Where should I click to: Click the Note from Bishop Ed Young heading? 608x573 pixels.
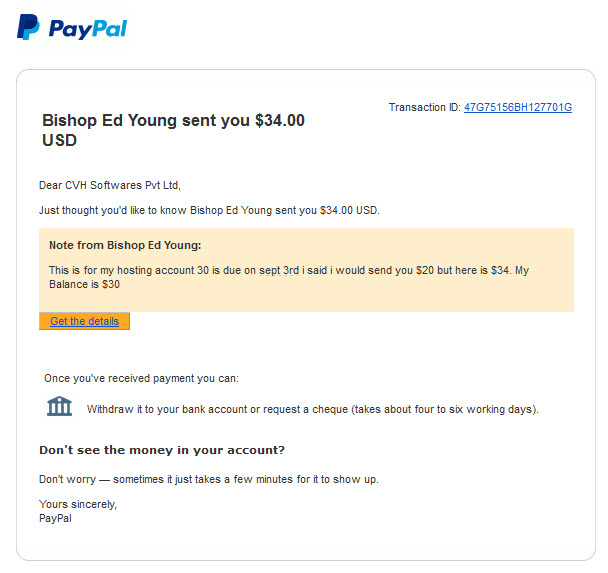coord(125,245)
